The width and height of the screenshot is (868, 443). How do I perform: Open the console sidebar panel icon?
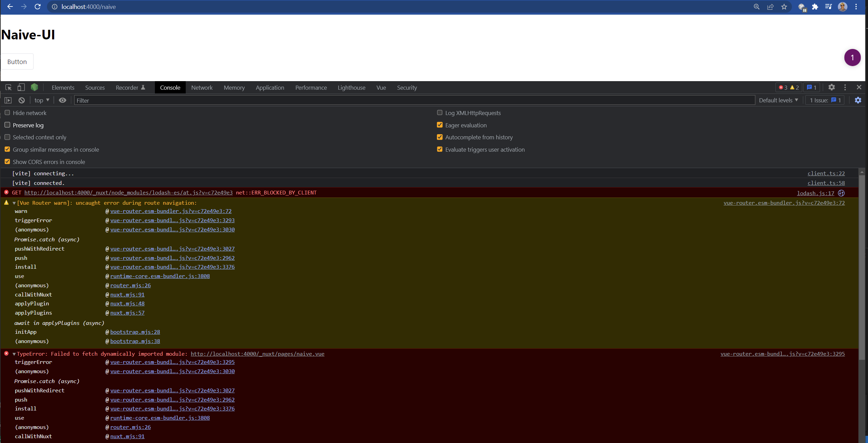(x=8, y=100)
